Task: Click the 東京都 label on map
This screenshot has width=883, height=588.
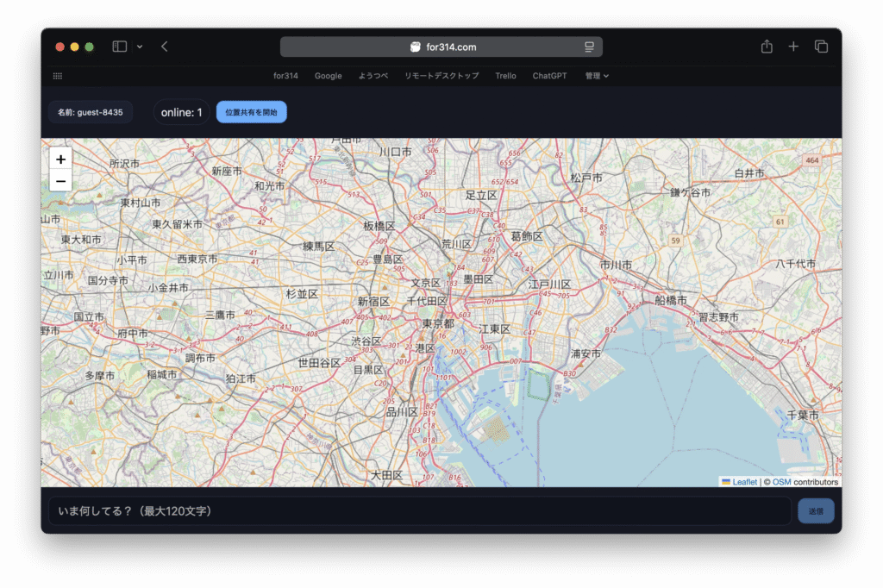Action: click(x=438, y=323)
